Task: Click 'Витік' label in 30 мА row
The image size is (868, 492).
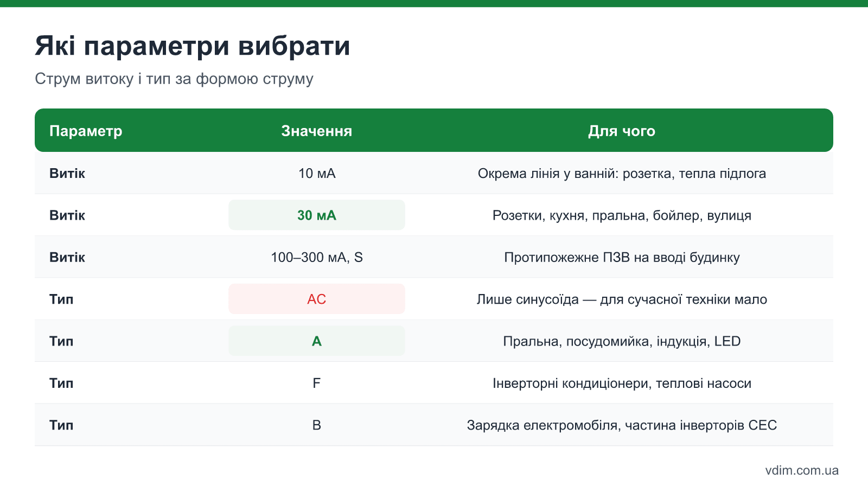Action: [x=67, y=215]
